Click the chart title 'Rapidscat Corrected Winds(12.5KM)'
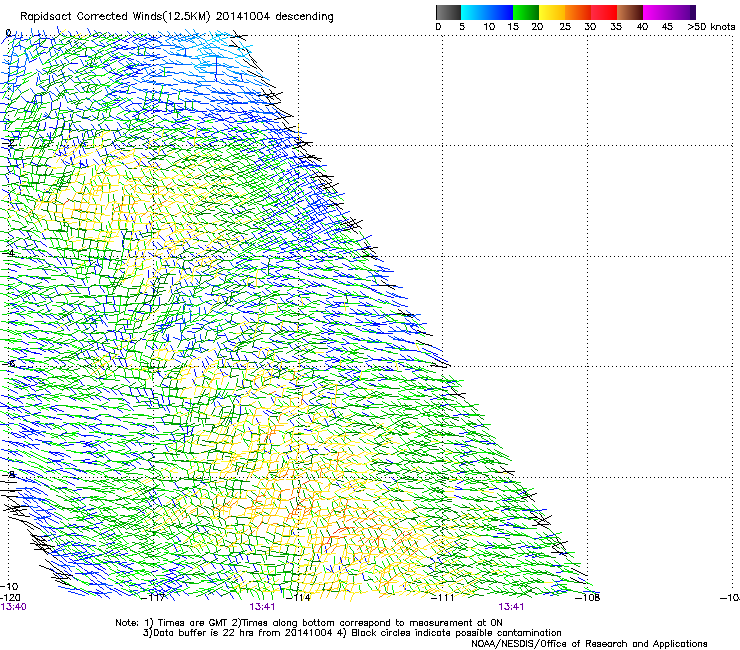Screen dimensions: 740x650 point(115,17)
